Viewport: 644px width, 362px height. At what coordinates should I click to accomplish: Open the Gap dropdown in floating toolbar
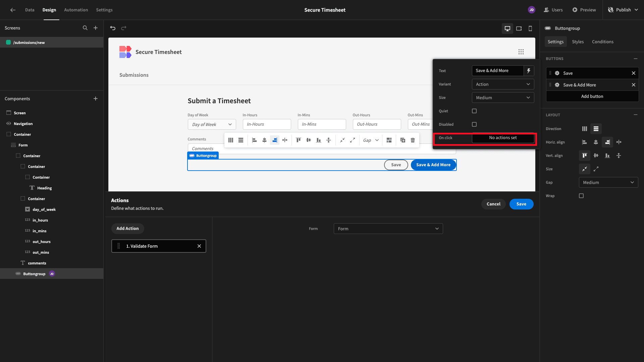(371, 140)
